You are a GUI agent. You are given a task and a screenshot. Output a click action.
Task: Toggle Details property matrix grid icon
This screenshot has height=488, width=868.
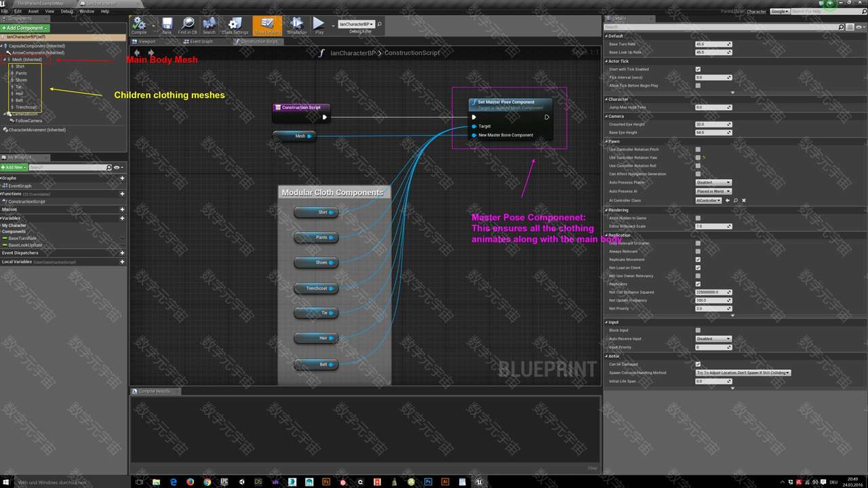click(x=851, y=27)
